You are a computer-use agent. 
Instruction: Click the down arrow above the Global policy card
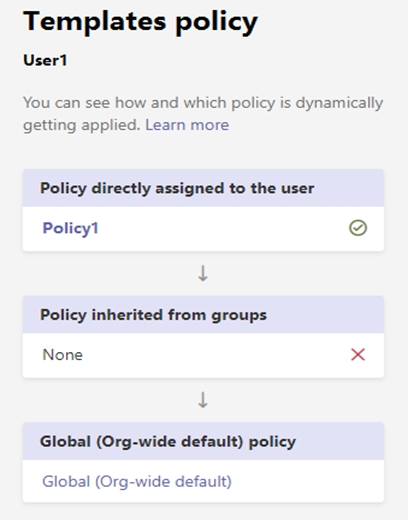click(x=203, y=400)
